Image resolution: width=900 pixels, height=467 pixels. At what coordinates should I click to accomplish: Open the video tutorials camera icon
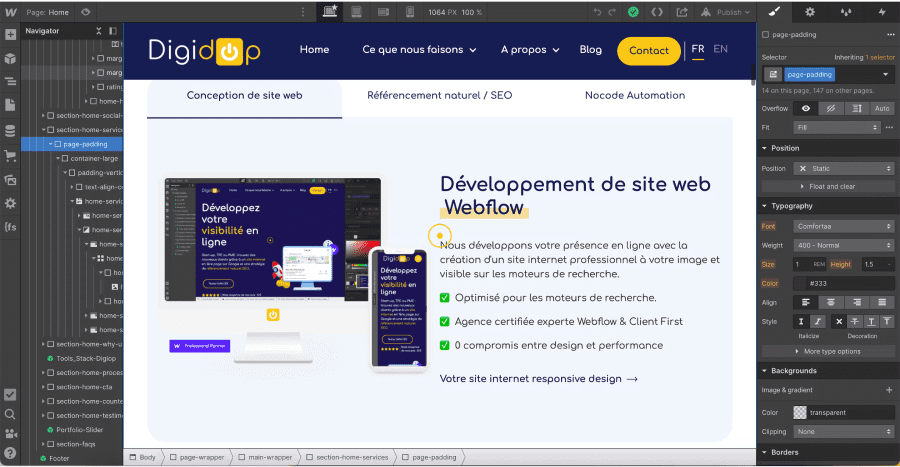(x=10, y=434)
